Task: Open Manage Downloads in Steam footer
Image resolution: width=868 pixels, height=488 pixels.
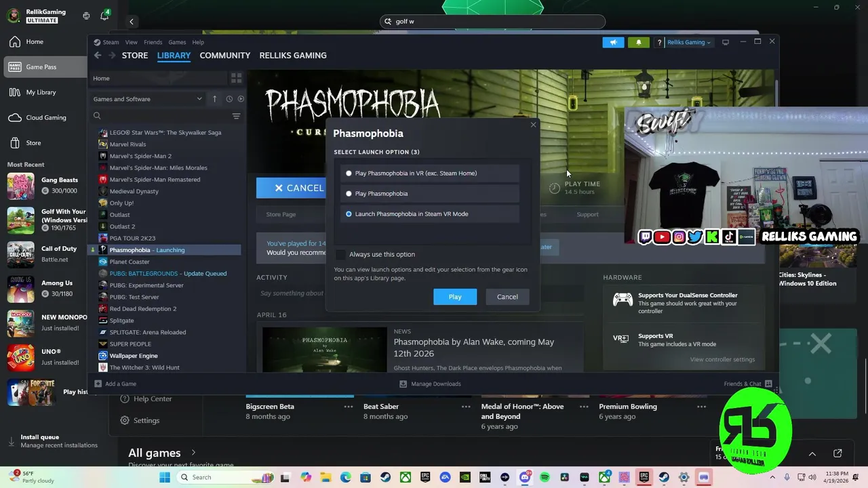Action: 430,384
